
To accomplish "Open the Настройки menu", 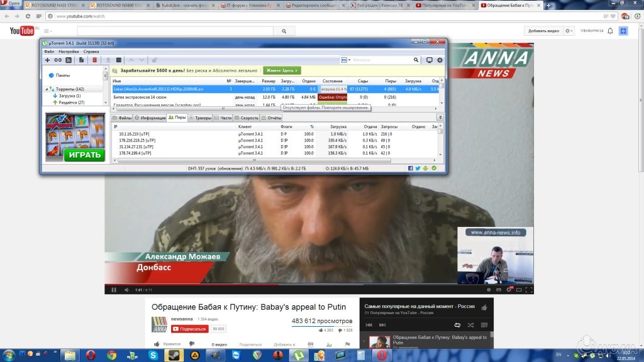I will point(69,52).
